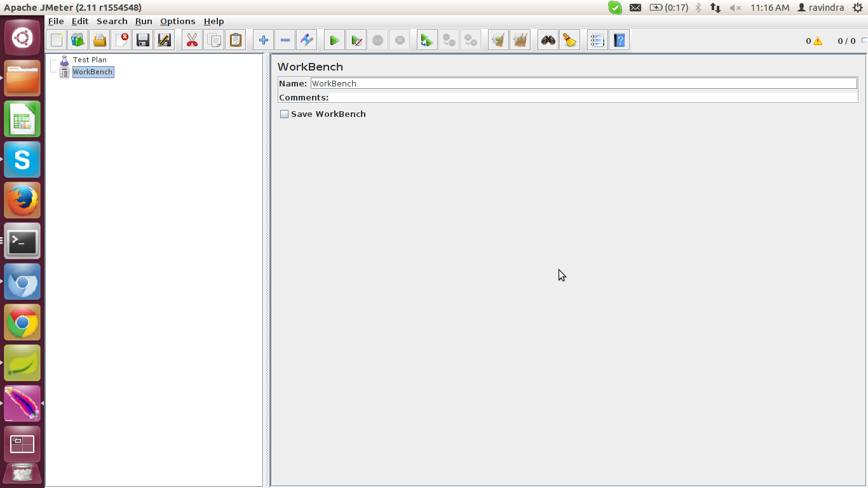Image resolution: width=868 pixels, height=488 pixels.
Task: Open Help via blue question-mark icon
Action: tap(620, 41)
